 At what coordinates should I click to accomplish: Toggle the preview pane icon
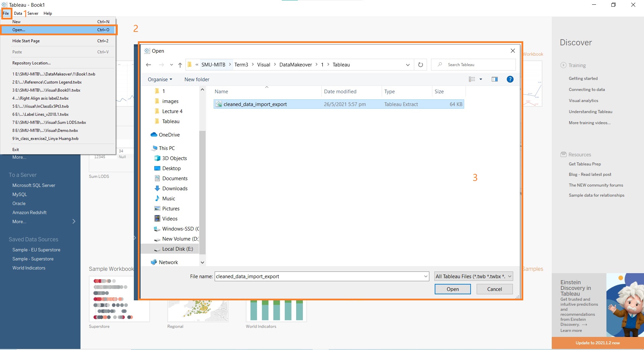pos(494,79)
